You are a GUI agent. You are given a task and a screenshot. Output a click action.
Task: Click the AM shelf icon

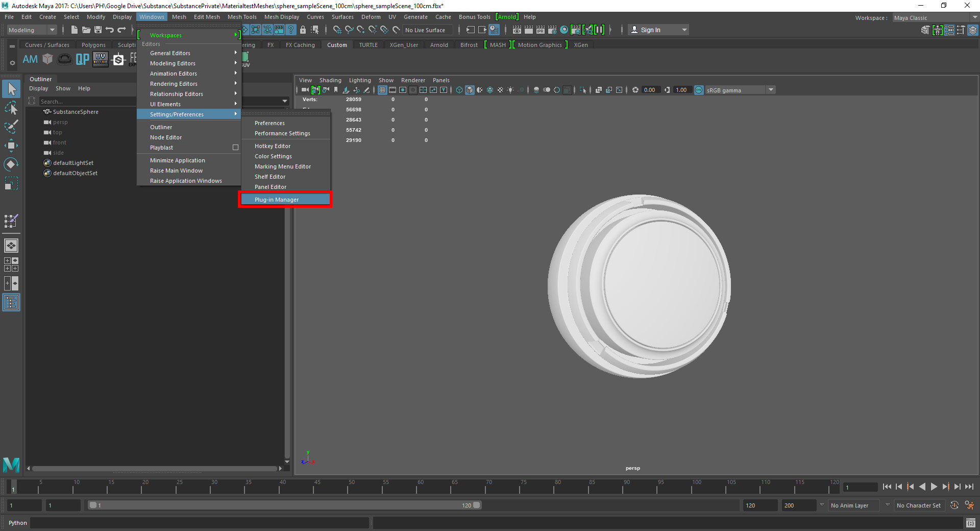(30, 59)
